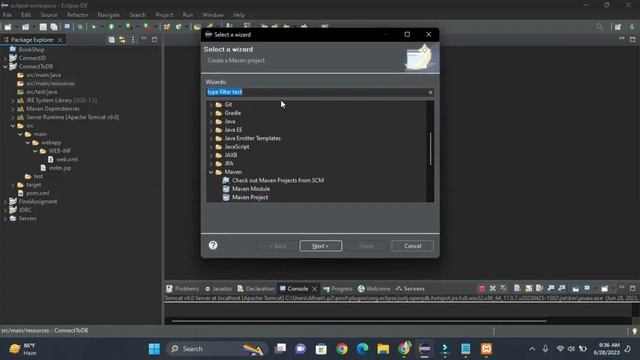640x360 pixels.
Task: Open the Refactor menu
Action: [78, 15]
